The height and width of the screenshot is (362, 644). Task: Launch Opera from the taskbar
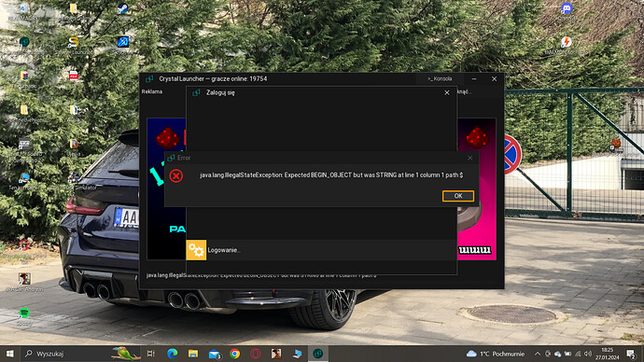click(256, 354)
